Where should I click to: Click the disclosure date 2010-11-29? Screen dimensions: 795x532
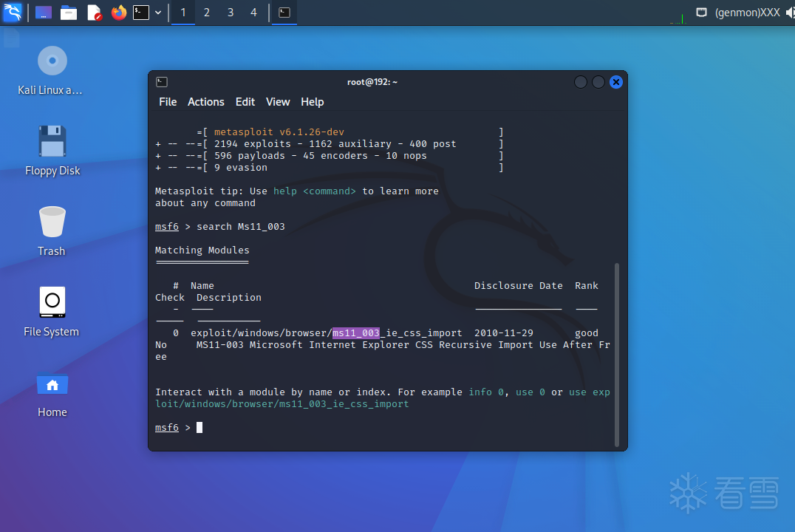point(503,332)
